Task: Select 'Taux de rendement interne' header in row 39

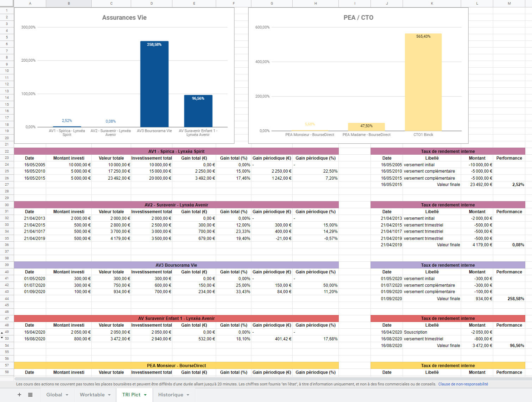Action: 448,265
